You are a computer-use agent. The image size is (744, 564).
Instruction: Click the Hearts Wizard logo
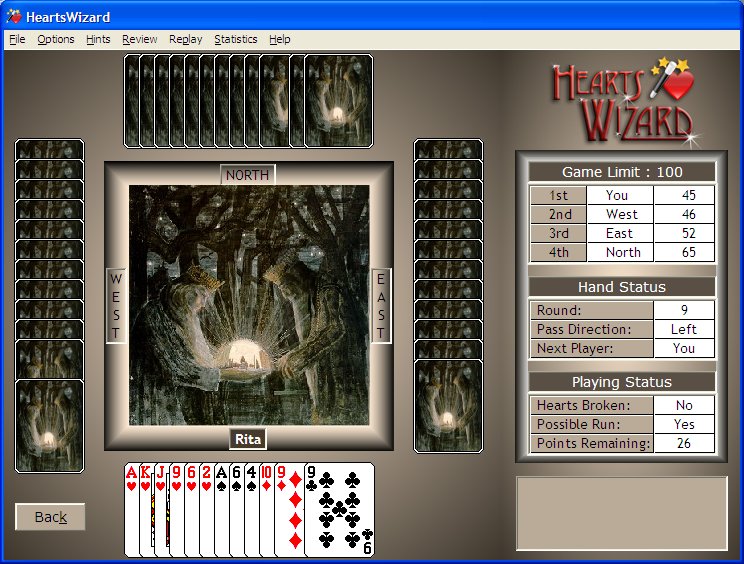pyautogui.click(x=622, y=101)
